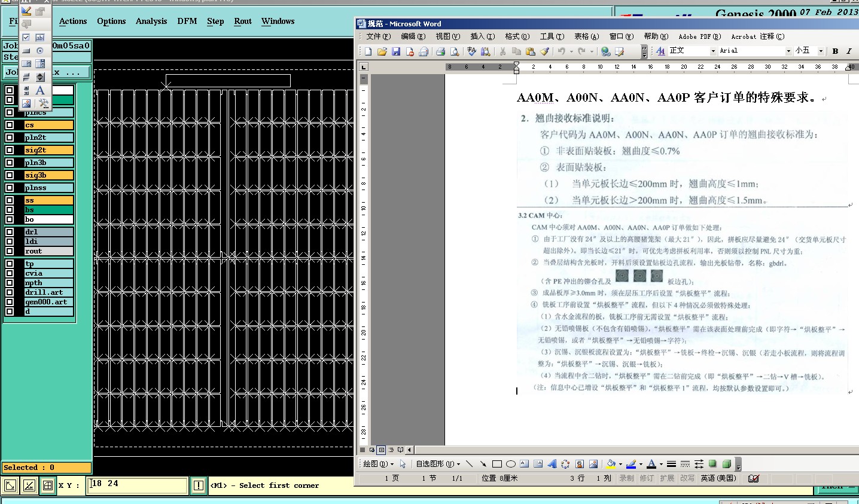
Task: Click Design Mode icon in Control Toolbox
Action: (26, 11)
